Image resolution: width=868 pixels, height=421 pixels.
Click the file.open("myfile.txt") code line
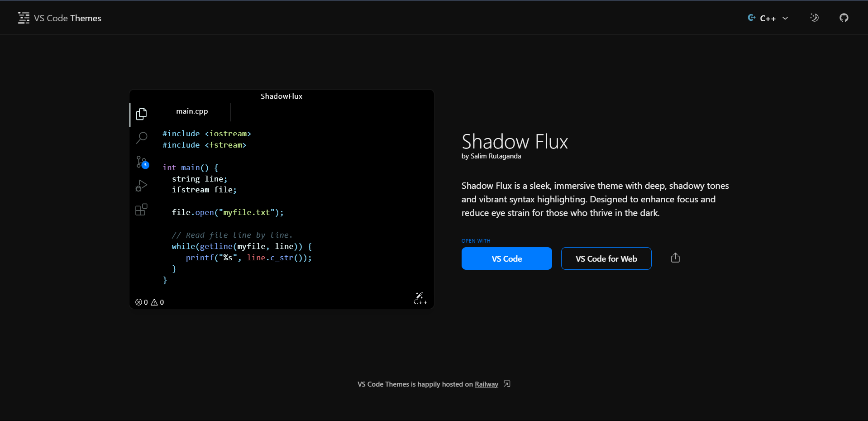pyautogui.click(x=228, y=212)
